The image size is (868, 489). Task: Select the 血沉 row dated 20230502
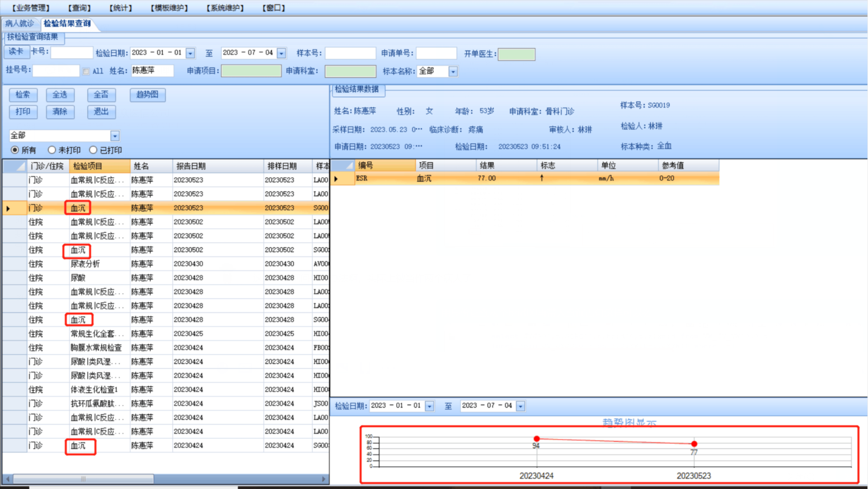(x=166, y=250)
